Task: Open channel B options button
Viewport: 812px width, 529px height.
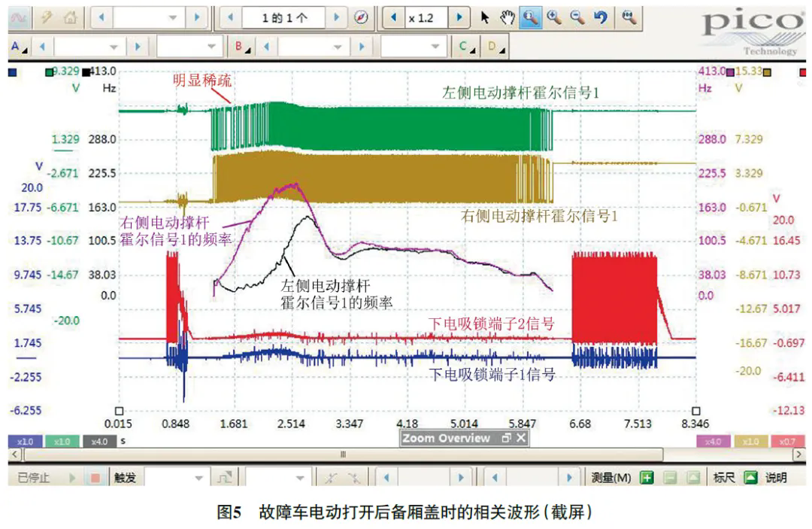Action: pos(242,47)
